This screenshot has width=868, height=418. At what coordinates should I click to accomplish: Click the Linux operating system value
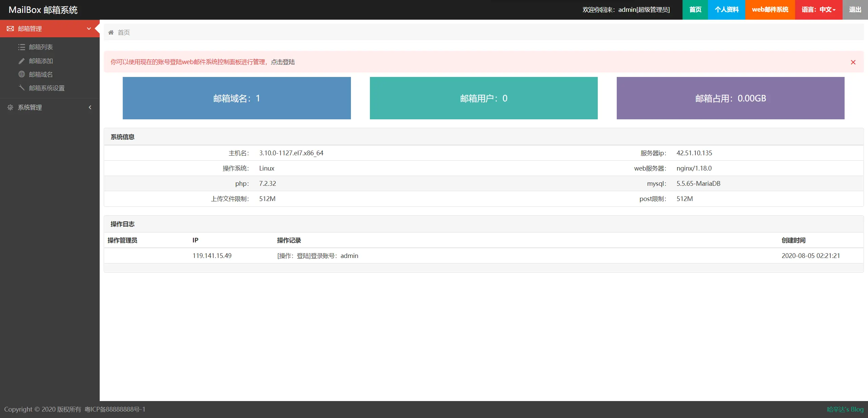point(267,168)
